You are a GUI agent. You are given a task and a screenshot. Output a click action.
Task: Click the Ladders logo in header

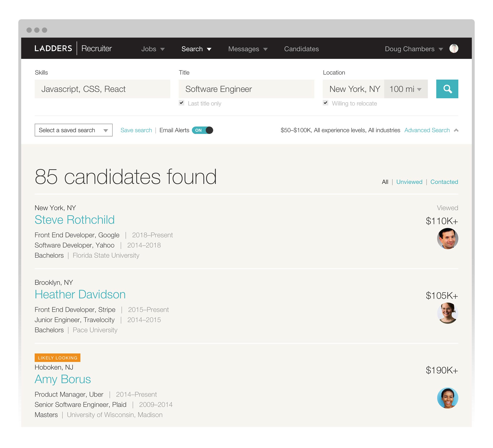pyautogui.click(x=53, y=48)
